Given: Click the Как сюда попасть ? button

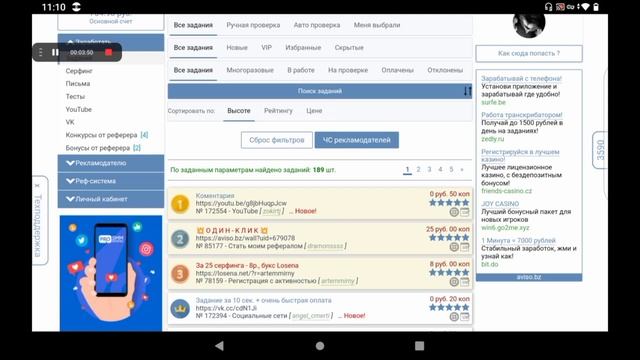Looking at the screenshot, I should pos(529,53).
